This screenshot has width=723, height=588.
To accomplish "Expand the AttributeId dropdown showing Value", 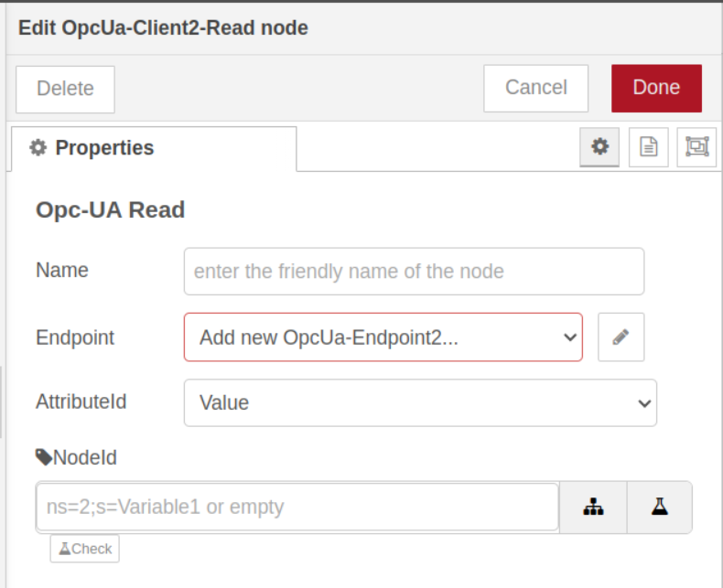I will 420,403.
